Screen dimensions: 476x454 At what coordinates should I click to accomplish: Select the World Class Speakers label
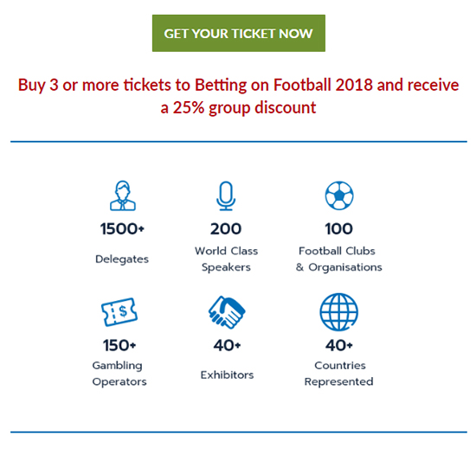[x=226, y=259]
